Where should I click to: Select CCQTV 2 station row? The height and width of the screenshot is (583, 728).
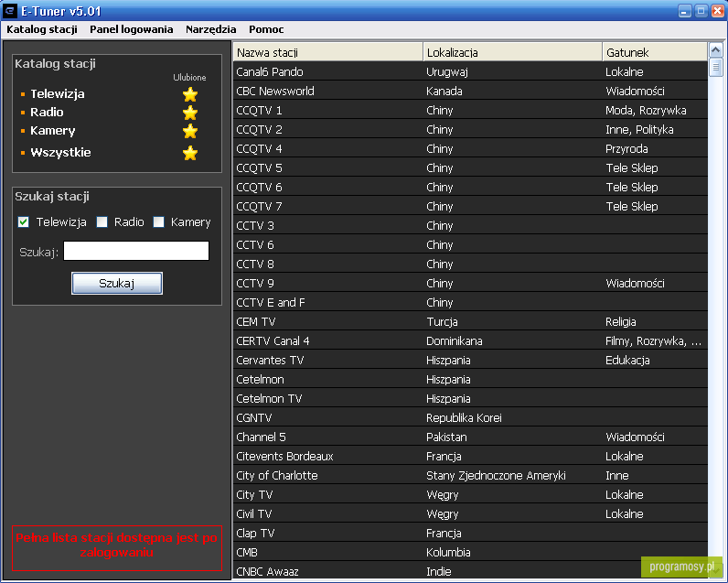tap(470, 130)
